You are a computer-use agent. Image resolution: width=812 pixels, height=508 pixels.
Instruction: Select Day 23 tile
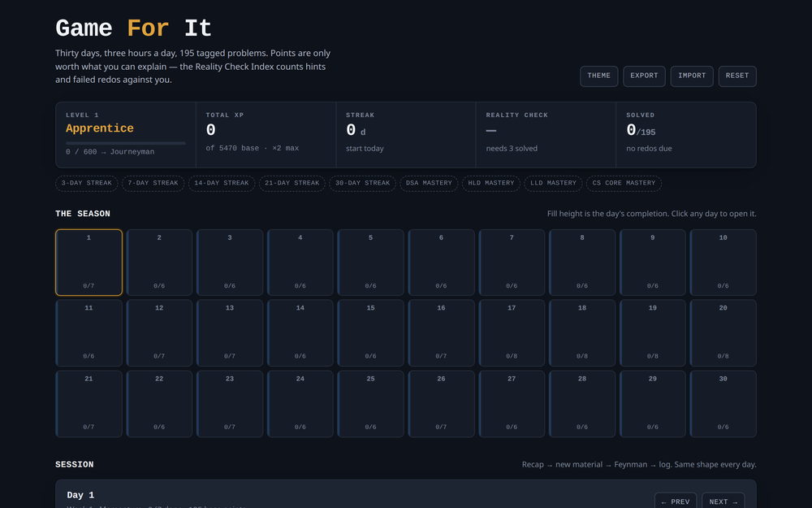click(230, 404)
